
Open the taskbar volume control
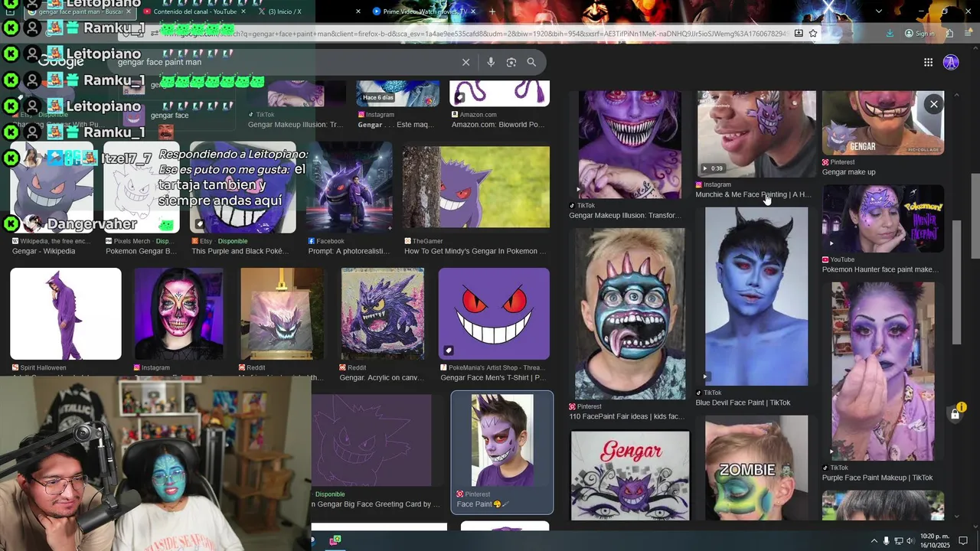tap(910, 541)
